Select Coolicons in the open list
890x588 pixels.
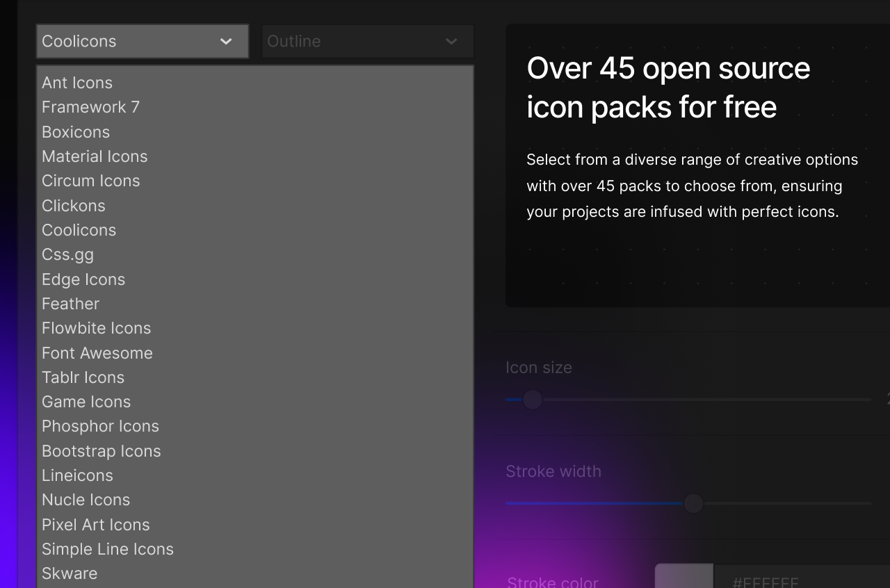(254, 230)
